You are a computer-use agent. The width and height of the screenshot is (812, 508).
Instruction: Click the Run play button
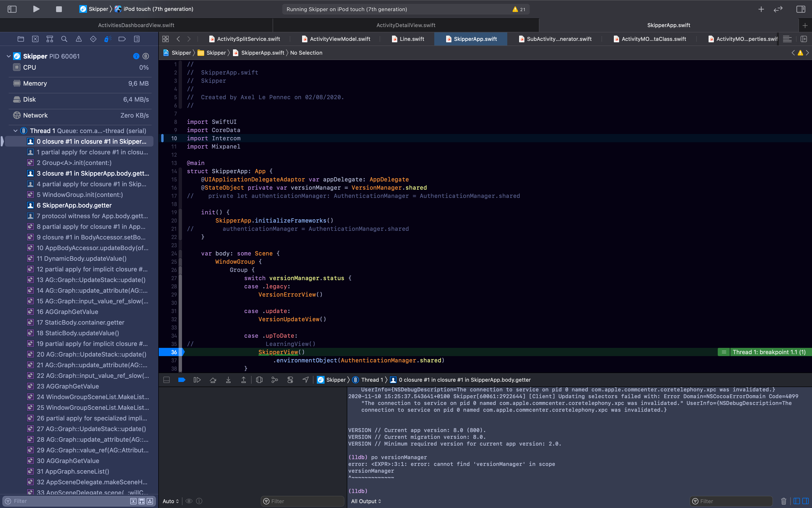36,9
